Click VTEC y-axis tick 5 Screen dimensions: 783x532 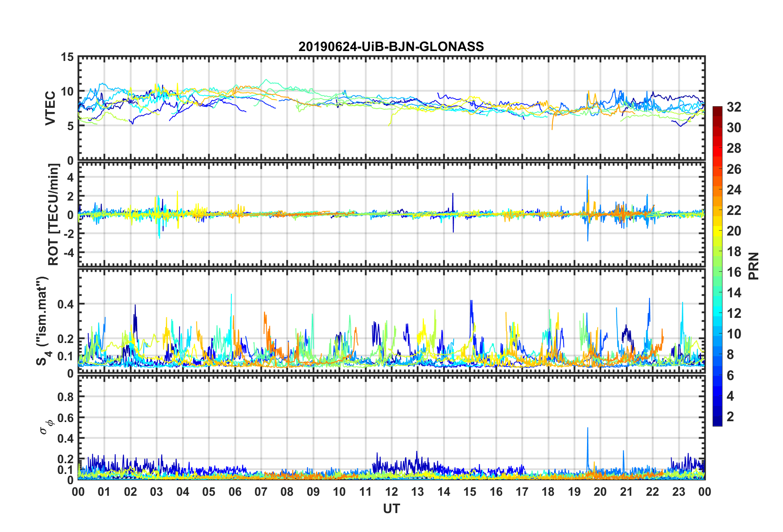pyautogui.click(x=70, y=126)
